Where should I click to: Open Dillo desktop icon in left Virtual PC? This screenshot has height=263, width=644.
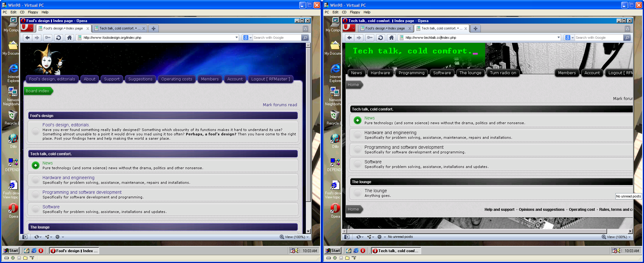click(x=13, y=141)
